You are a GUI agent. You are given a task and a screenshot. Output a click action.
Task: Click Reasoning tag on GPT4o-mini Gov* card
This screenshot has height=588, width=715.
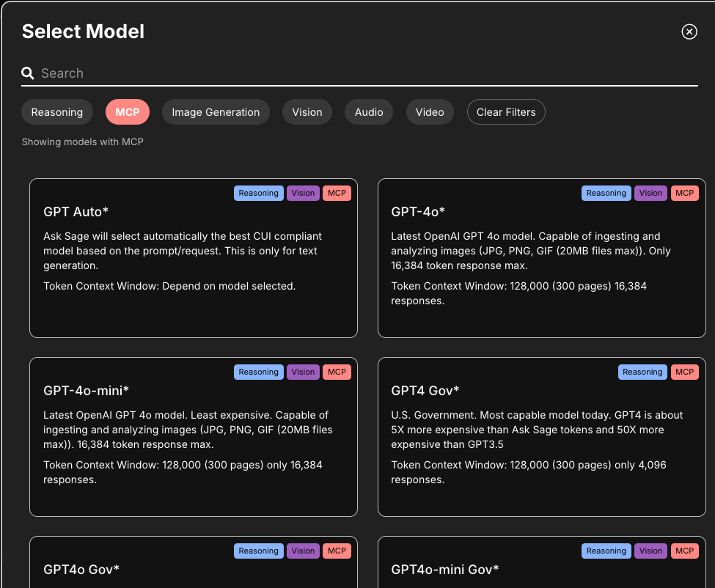click(x=606, y=551)
